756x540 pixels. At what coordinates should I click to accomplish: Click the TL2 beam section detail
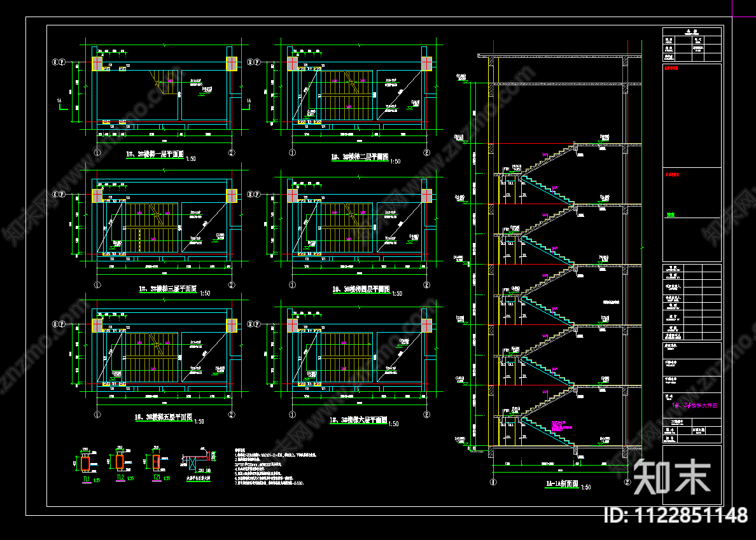point(119,462)
